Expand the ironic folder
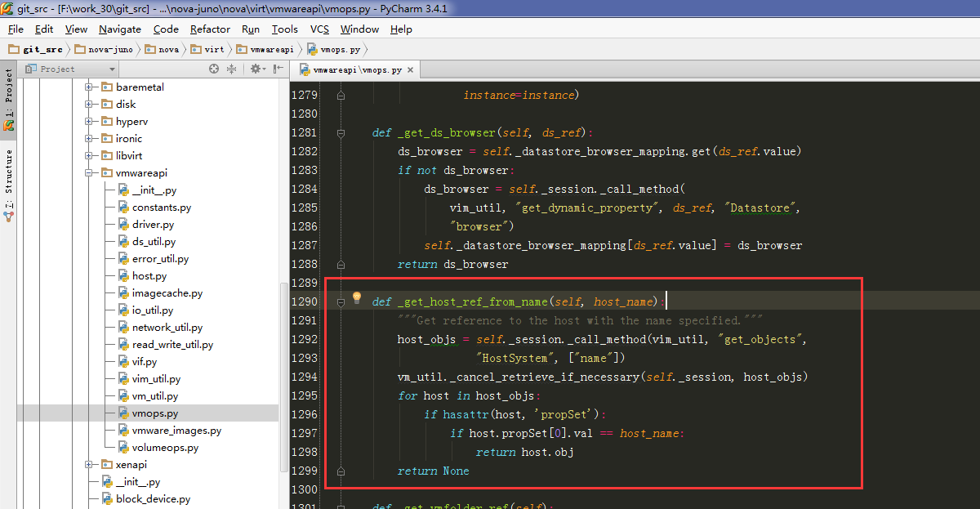The width and height of the screenshot is (980, 509). (89, 138)
